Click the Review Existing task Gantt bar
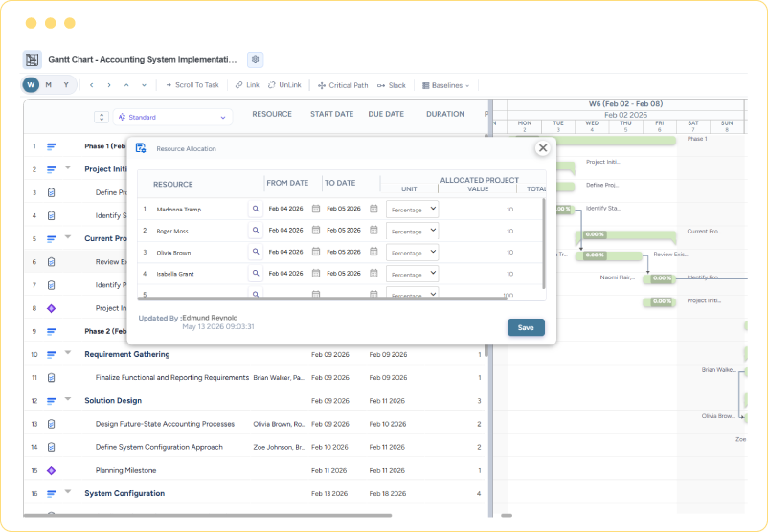 coord(609,255)
